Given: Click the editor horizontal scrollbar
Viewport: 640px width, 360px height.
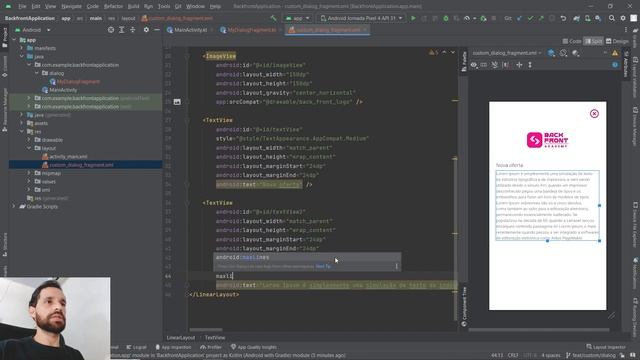Looking at the screenshot, I should coord(206,329).
